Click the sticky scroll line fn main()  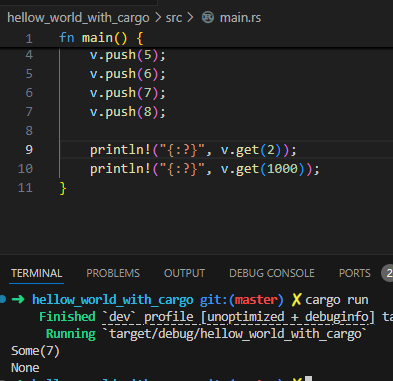point(101,38)
